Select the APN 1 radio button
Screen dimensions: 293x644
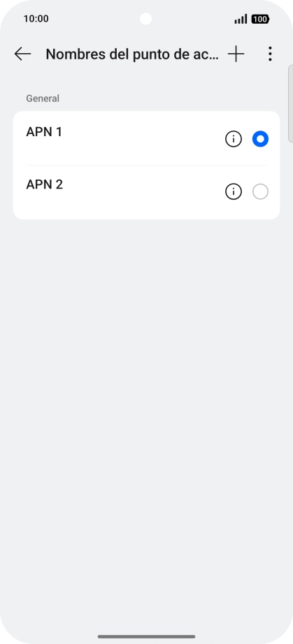tap(260, 139)
